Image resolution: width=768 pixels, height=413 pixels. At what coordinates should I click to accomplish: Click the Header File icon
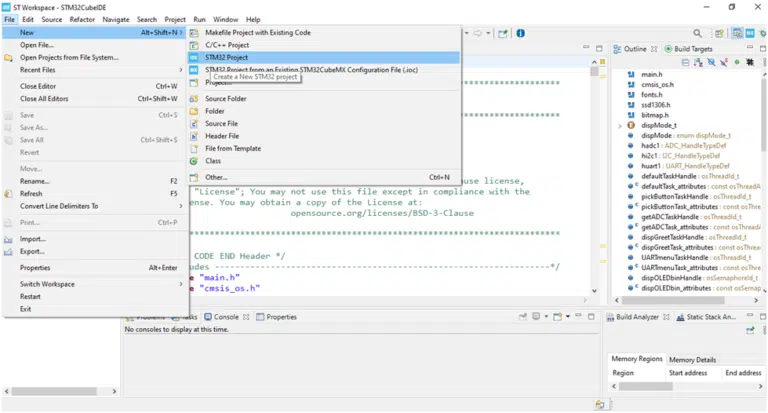194,136
